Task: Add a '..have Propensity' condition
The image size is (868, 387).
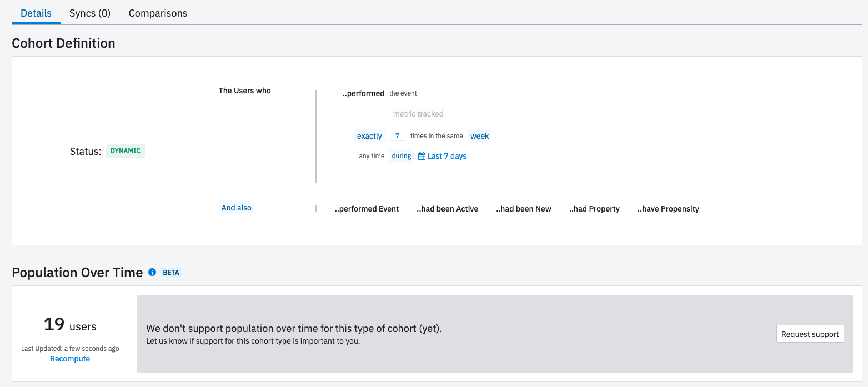Action: click(668, 209)
